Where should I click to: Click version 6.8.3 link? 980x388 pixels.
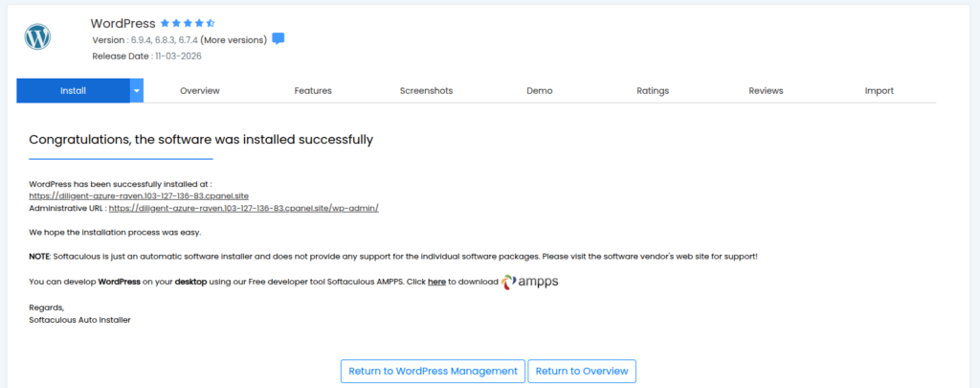[165, 40]
